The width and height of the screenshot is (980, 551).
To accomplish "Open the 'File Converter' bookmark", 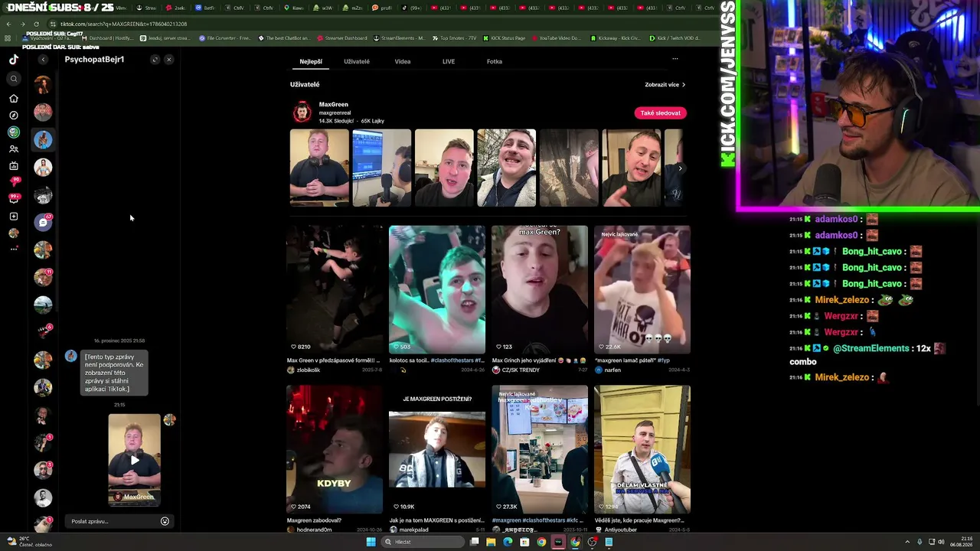I will point(224,38).
